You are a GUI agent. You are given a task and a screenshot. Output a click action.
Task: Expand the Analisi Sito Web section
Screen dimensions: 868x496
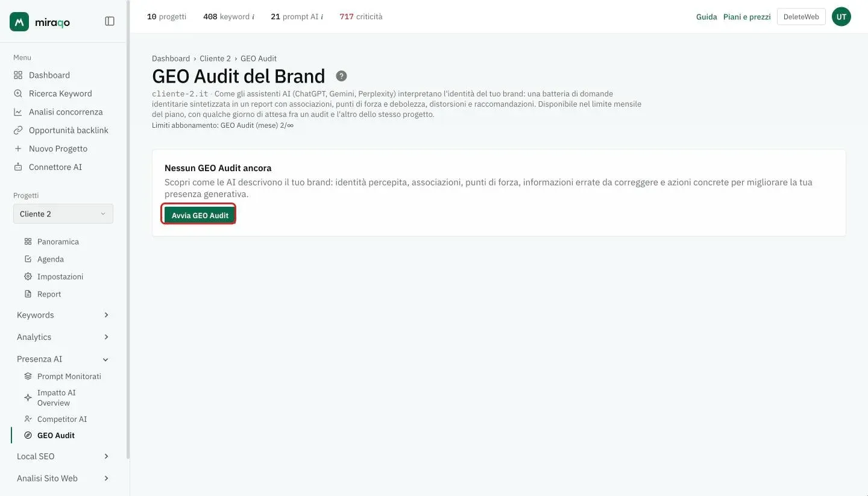tap(63, 479)
